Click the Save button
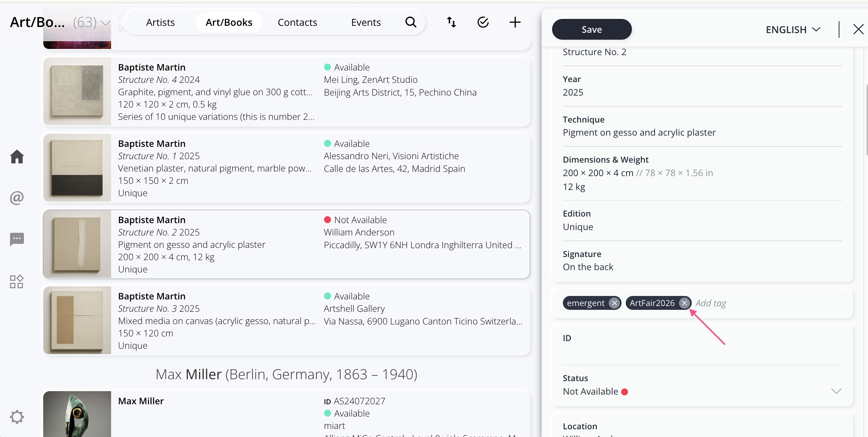Screen dimensions: 868x437 591,30
